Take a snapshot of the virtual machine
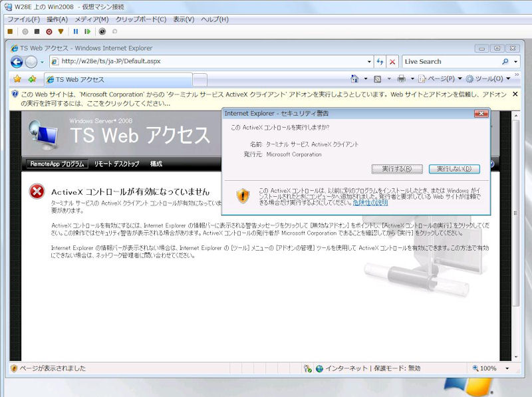This screenshot has height=397, width=532. click(x=102, y=31)
